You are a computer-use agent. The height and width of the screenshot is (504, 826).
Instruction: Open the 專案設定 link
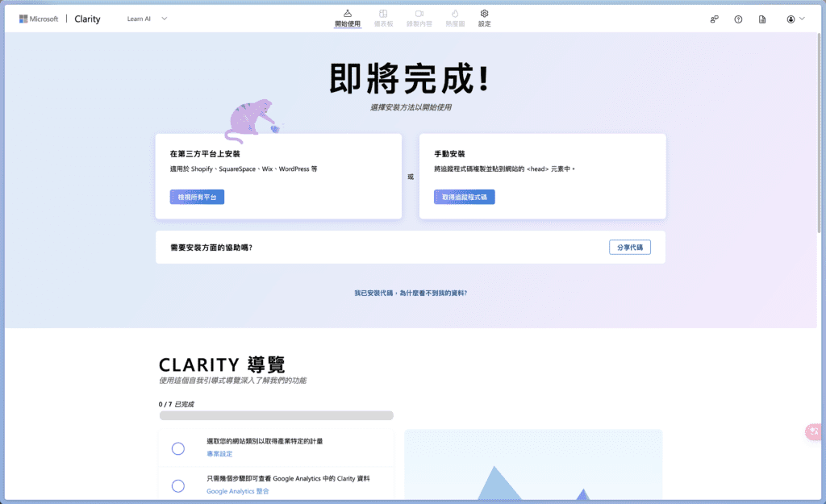(x=219, y=454)
